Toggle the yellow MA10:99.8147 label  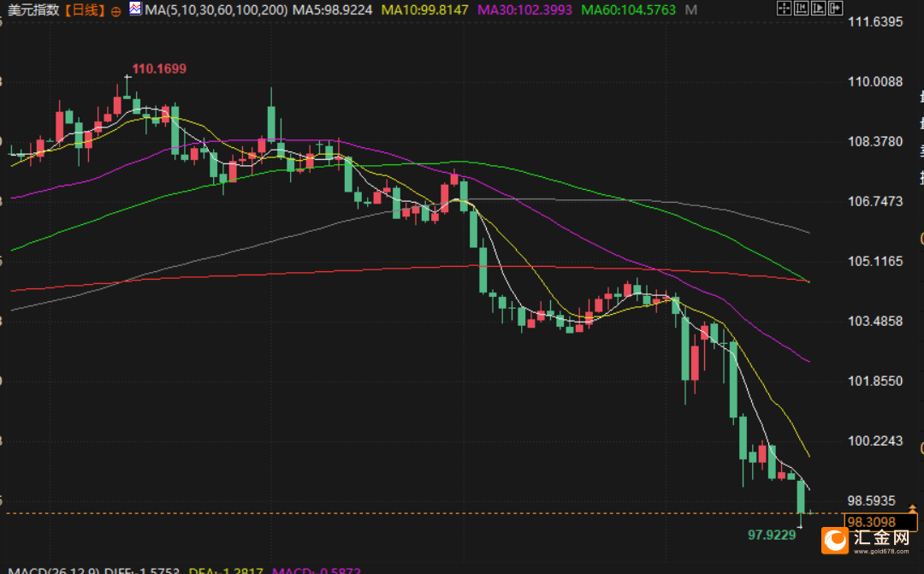point(425,10)
